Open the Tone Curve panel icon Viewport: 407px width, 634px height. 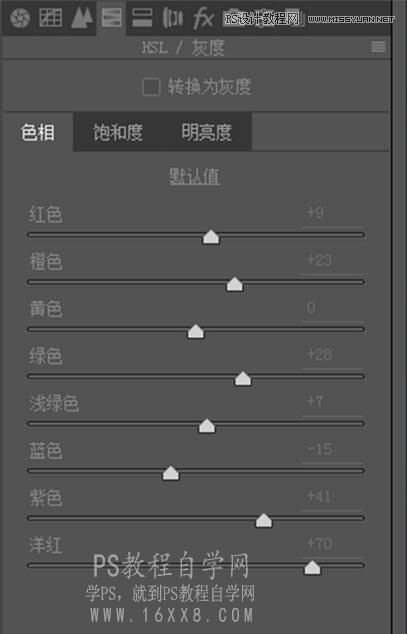51,18
